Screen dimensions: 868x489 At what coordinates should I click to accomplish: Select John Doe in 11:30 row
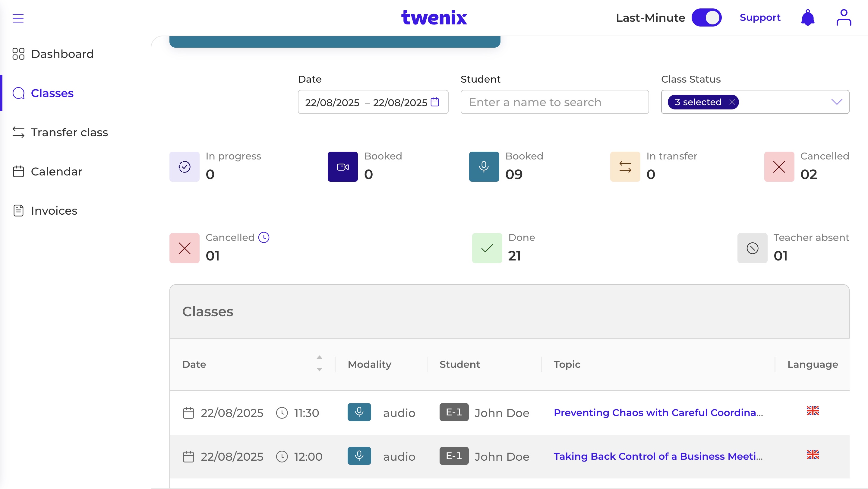502,413
